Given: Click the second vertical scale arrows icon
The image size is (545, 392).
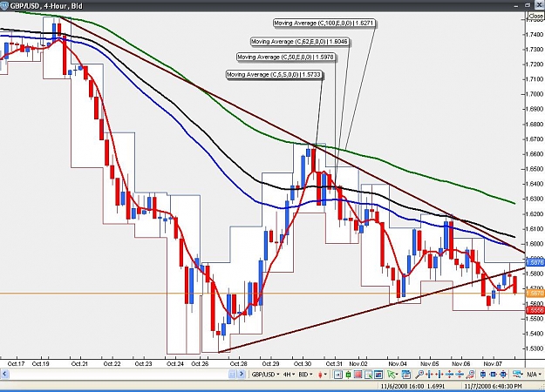Looking at the screenshot, I should point(460,375).
